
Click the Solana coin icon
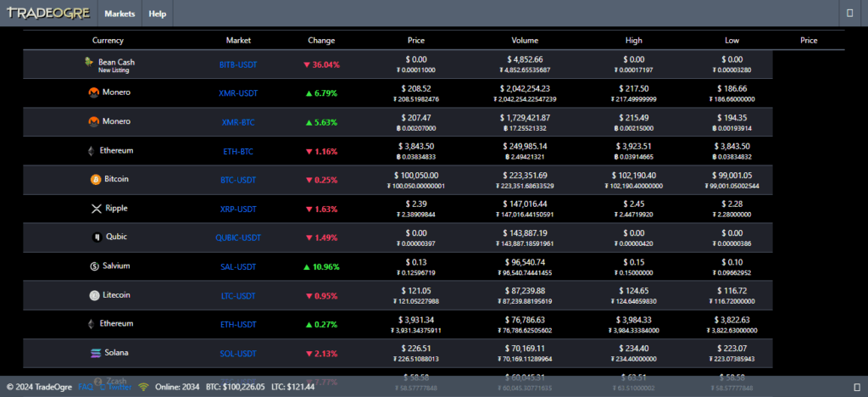tap(95, 352)
